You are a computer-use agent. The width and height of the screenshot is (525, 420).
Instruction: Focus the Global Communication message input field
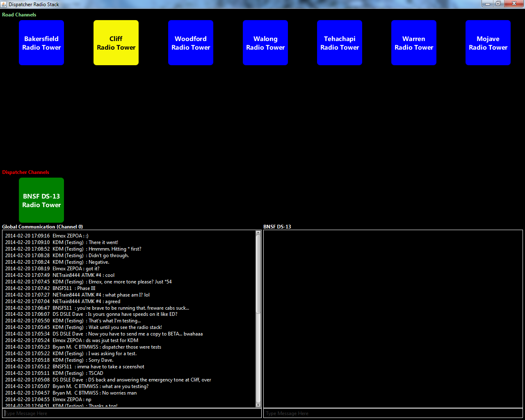(x=131, y=413)
